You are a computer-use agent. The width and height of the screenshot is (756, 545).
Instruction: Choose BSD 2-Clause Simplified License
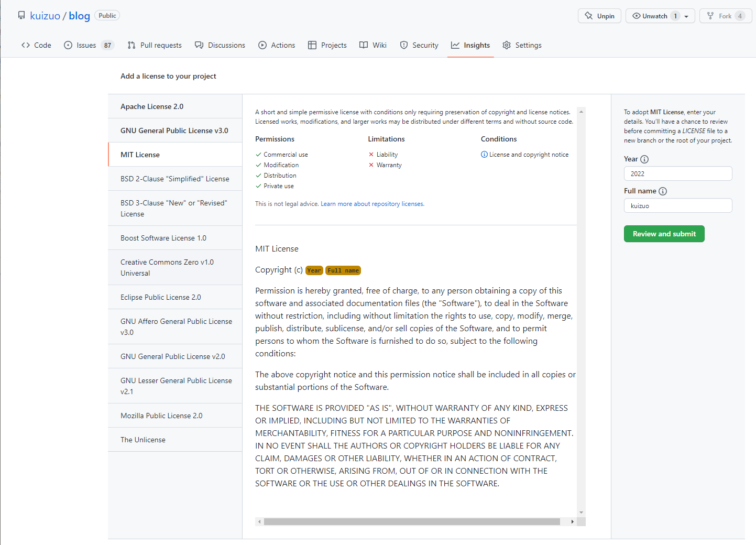(175, 179)
